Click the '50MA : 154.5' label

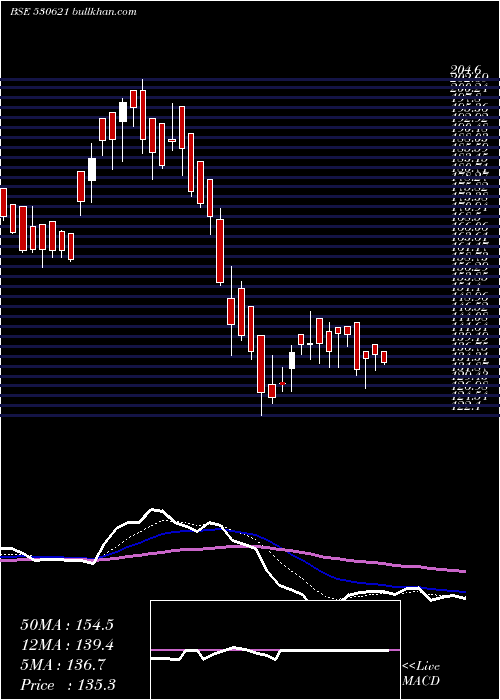click(67, 625)
